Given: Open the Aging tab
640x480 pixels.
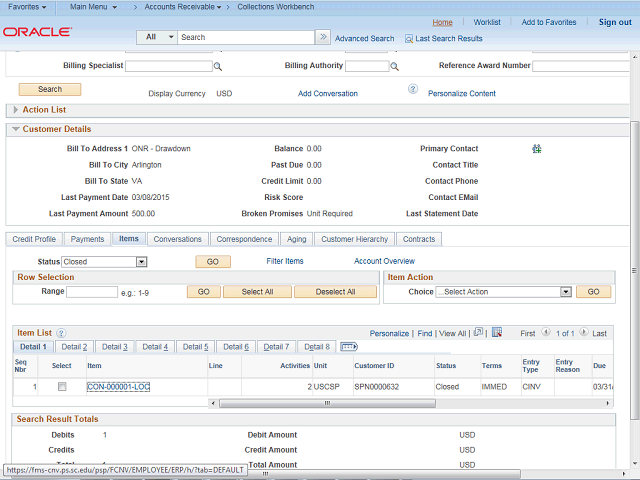Looking at the screenshot, I should (297, 239).
